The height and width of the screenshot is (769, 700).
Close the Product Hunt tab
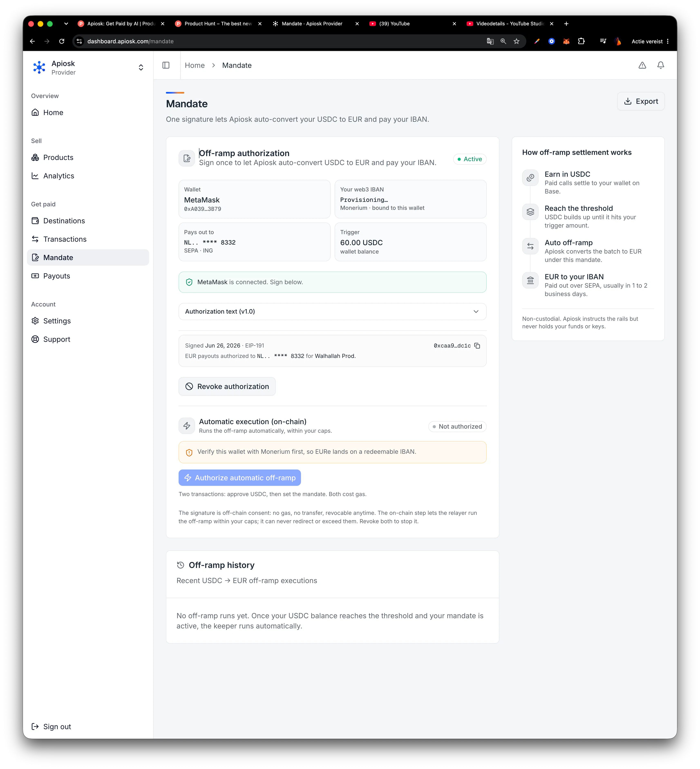pos(260,24)
